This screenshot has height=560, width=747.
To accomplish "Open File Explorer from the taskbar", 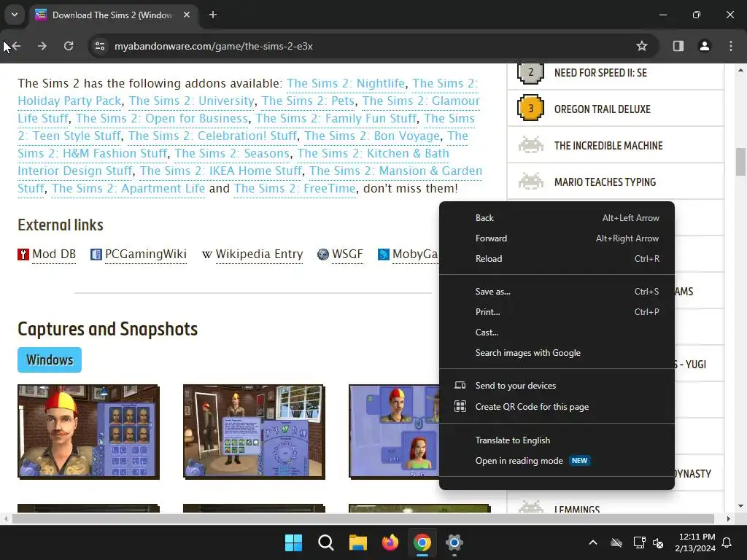I will click(357, 542).
